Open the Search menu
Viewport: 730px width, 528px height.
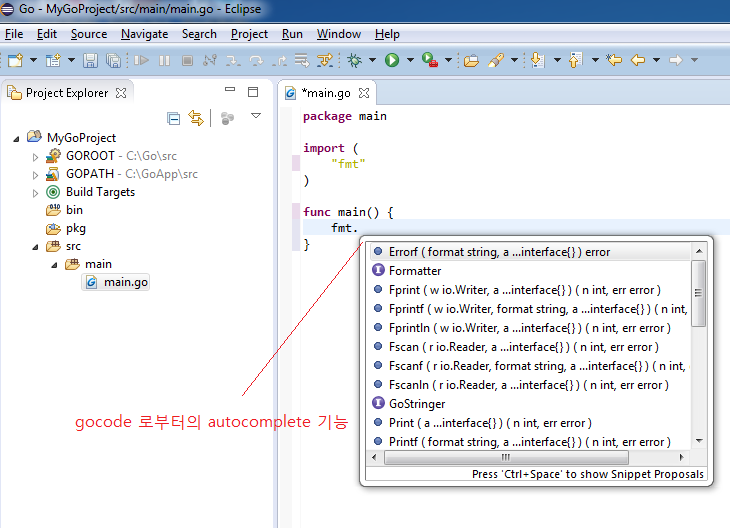tap(199, 34)
